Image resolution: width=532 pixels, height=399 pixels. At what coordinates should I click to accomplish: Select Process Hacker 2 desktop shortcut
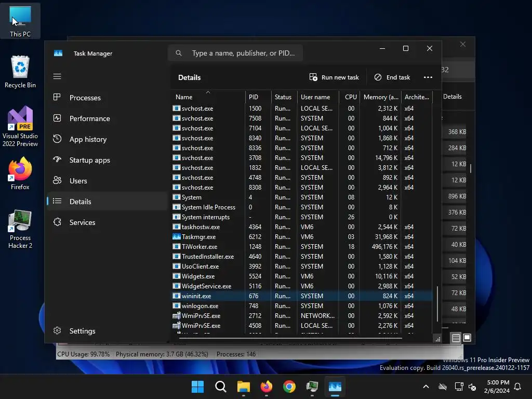pos(20,229)
